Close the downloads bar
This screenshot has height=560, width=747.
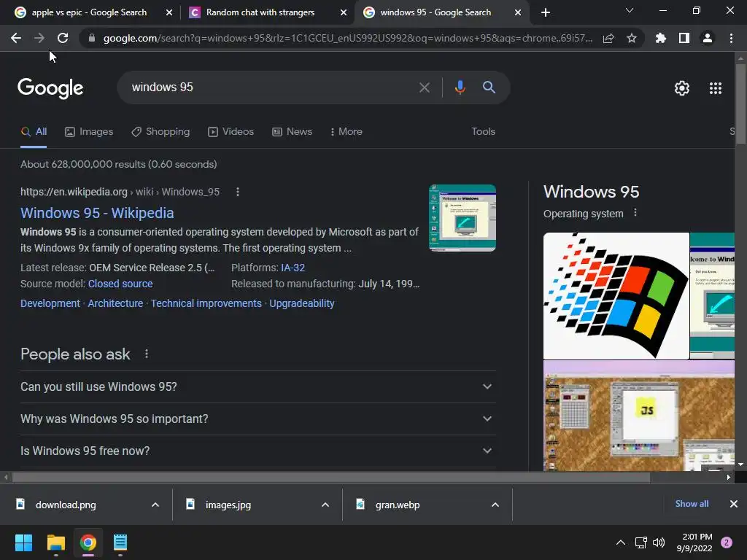734,504
